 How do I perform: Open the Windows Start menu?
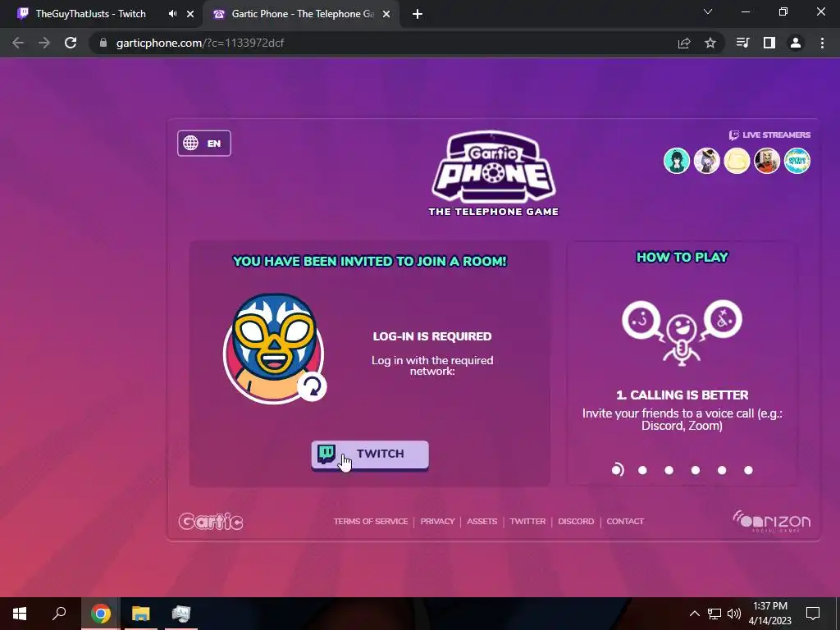pos(20,614)
